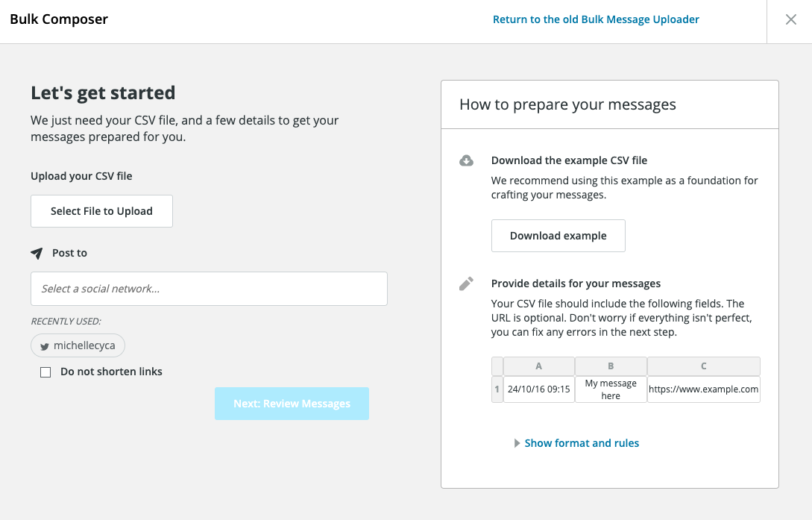The width and height of the screenshot is (812, 520).
Task: Click the paper plane icon beside Post to
Action: click(x=37, y=254)
